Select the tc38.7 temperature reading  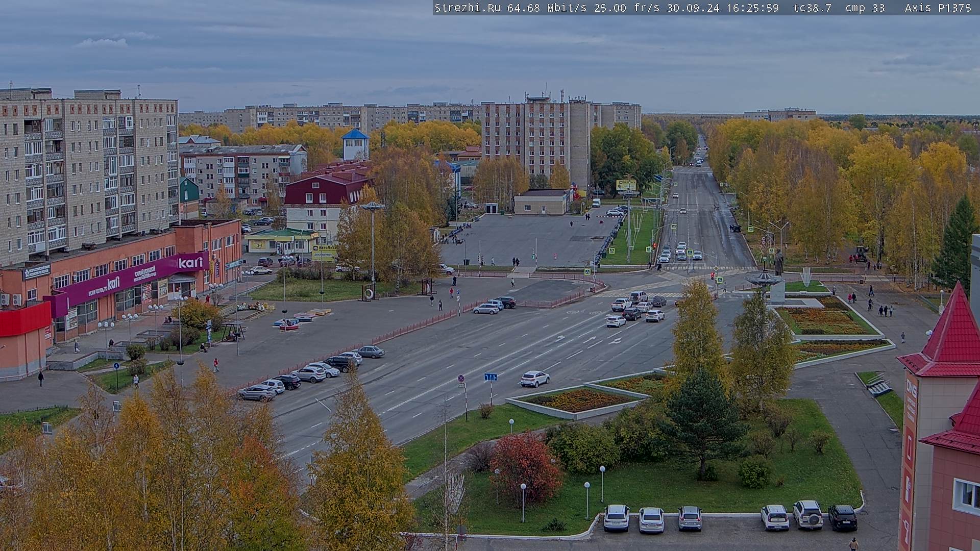[x=813, y=8]
